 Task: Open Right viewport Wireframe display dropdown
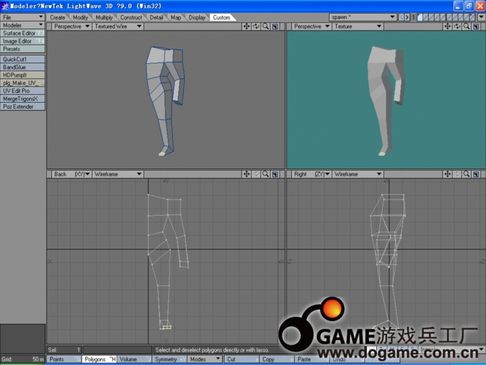[x=357, y=174]
